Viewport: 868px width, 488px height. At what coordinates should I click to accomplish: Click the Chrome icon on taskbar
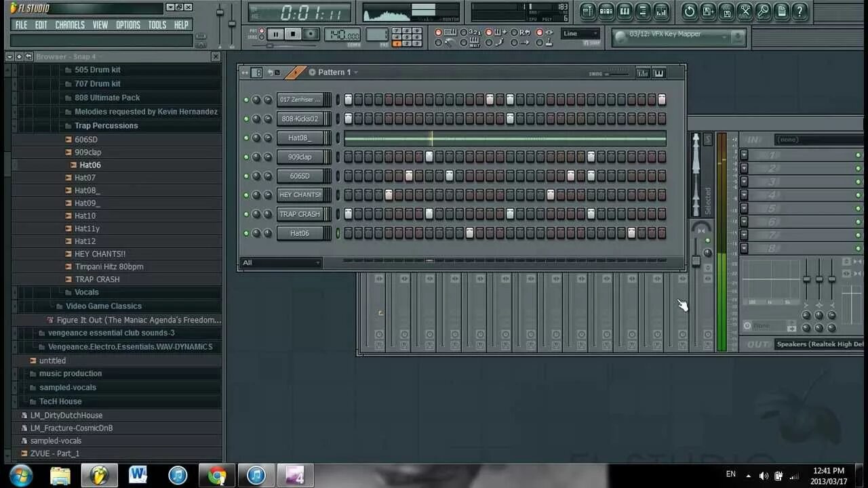(x=217, y=475)
